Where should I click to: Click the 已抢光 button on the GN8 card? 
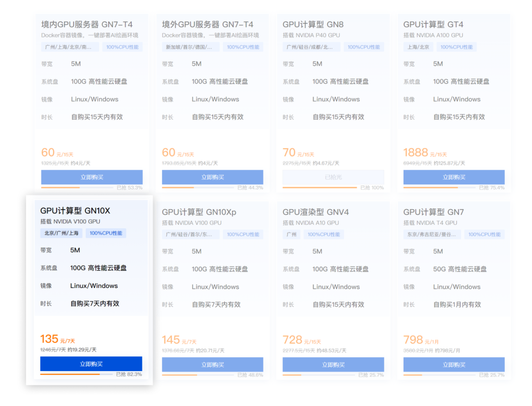pos(333,177)
